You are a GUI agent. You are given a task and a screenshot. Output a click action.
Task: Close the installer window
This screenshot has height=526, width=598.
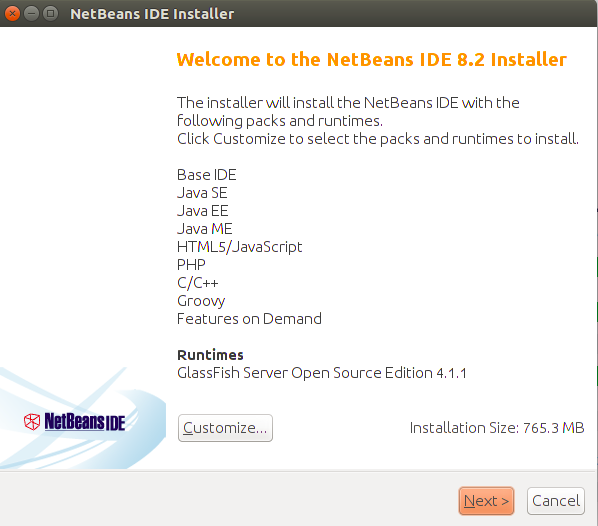point(12,14)
